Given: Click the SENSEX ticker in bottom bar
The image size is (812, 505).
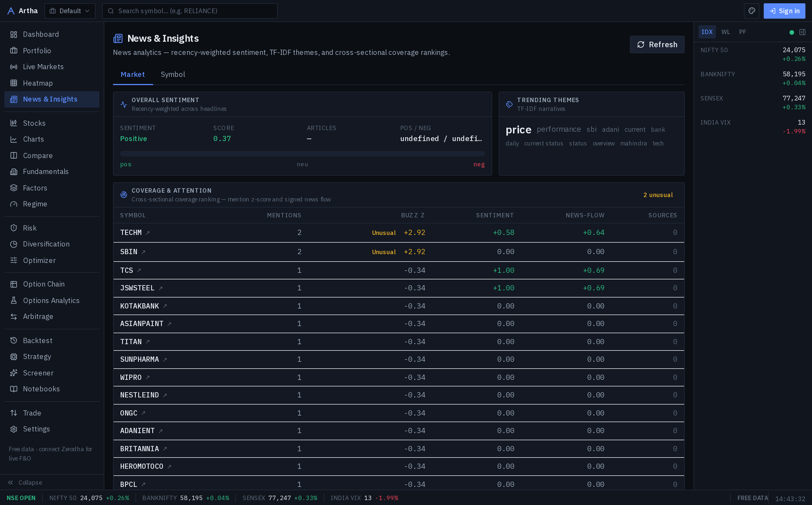Looking at the screenshot, I should pyautogui.click(x=280, y=498).
